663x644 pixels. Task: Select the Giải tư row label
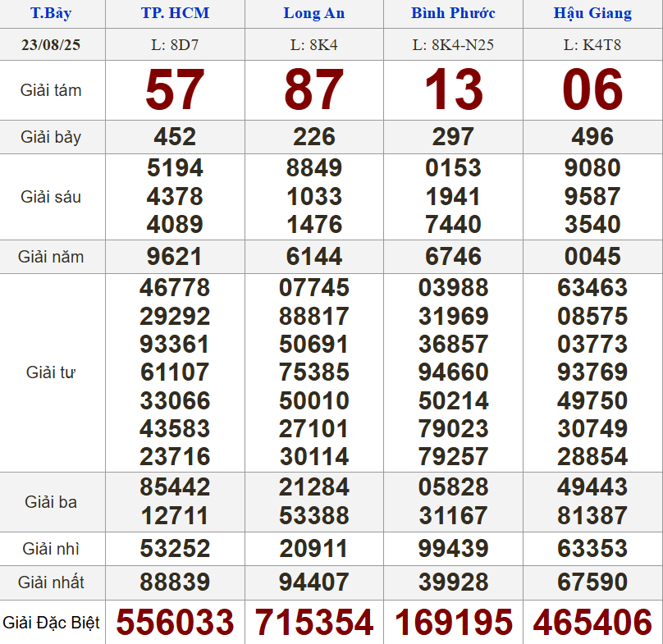point(51,372)
